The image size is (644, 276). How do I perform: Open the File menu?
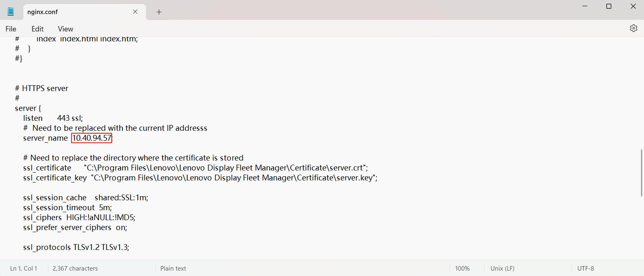pos(11,29)
